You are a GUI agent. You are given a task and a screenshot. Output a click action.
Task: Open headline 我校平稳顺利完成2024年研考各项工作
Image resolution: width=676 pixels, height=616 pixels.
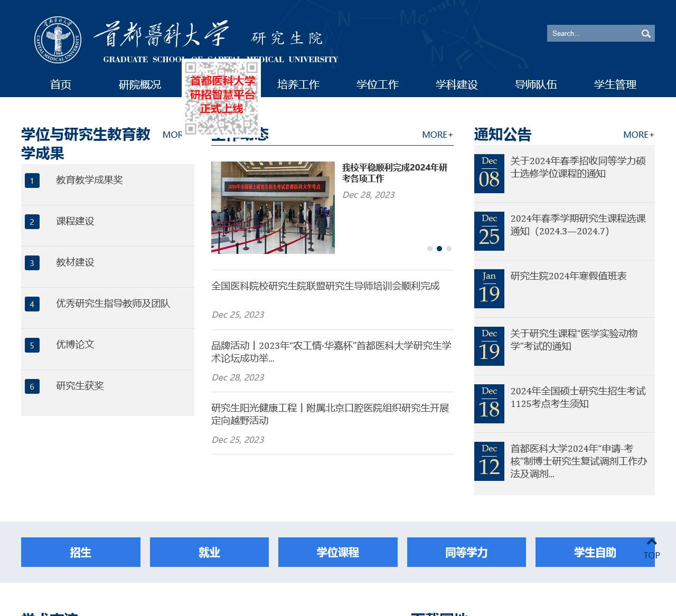point(395,173)
